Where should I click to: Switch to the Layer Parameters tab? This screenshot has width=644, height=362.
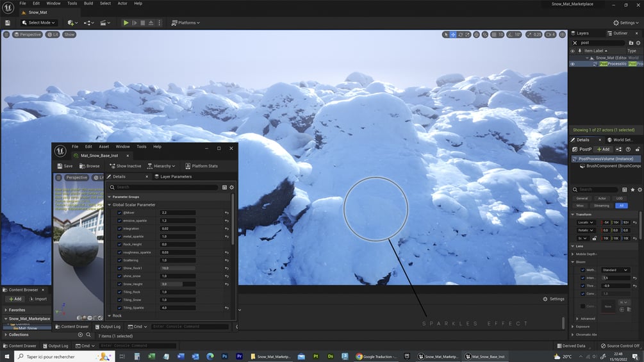pos(173,176)
